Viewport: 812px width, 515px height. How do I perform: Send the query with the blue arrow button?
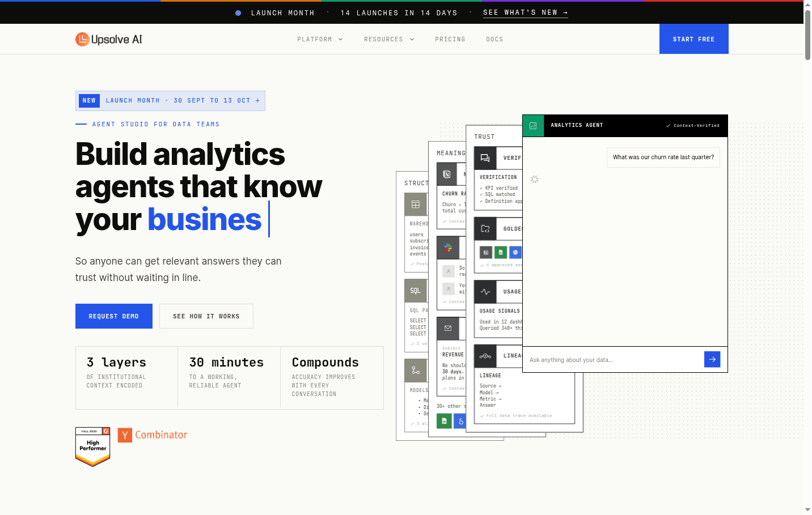pyautogui.click(x=712, y=359)
